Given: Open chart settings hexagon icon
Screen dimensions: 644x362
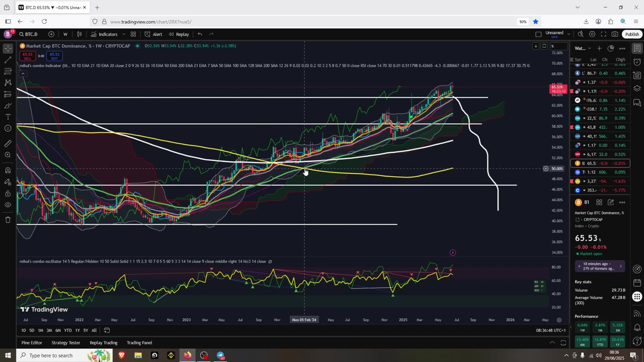Looking at the screenshot, I should point(592,34).
